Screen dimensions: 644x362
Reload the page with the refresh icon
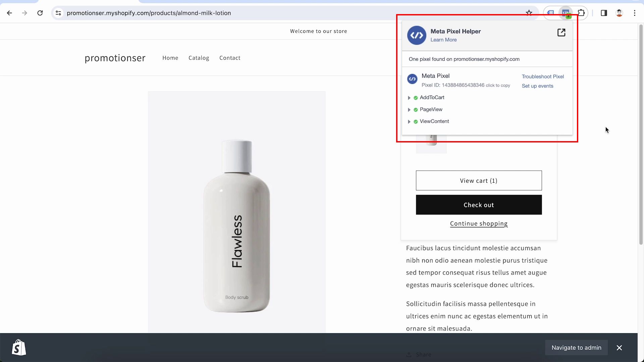click(40, 13)
